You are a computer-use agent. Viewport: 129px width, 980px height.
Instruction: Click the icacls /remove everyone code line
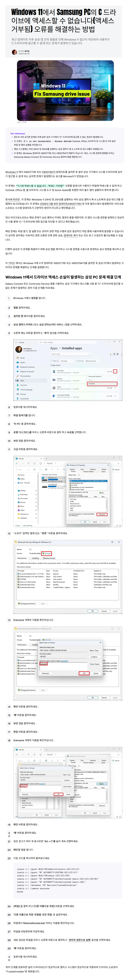33,888
